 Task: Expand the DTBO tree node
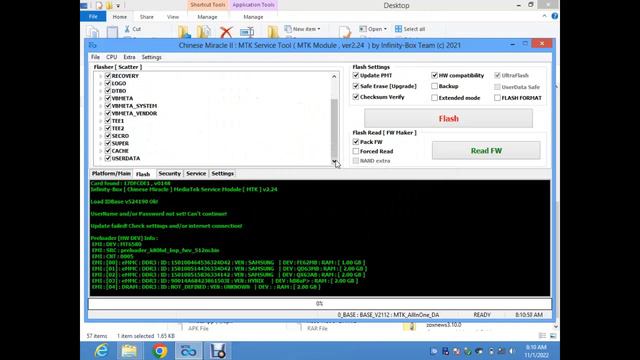coord(100,91)
